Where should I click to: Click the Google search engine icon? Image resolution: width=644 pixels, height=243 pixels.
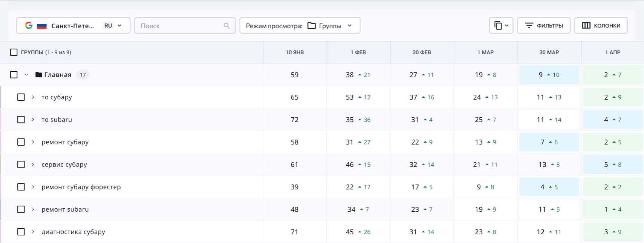[29, 26]
